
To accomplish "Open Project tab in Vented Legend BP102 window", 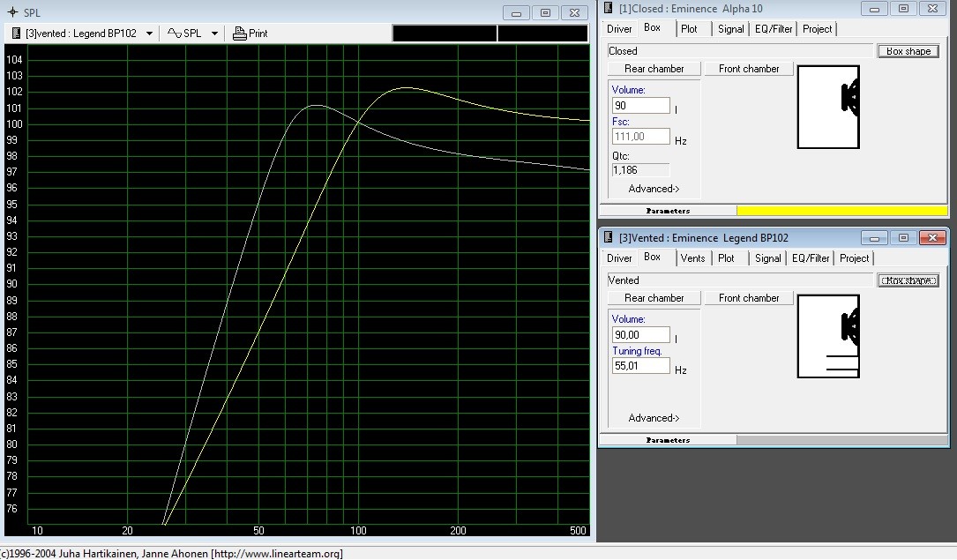I will (x=855, y=258).
